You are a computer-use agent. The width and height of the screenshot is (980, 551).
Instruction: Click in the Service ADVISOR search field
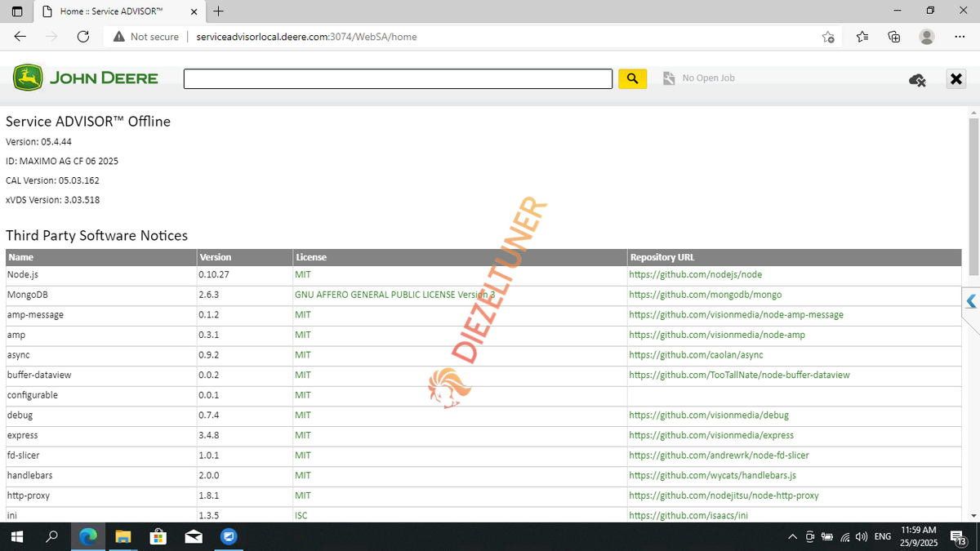[x=398, y=78]
